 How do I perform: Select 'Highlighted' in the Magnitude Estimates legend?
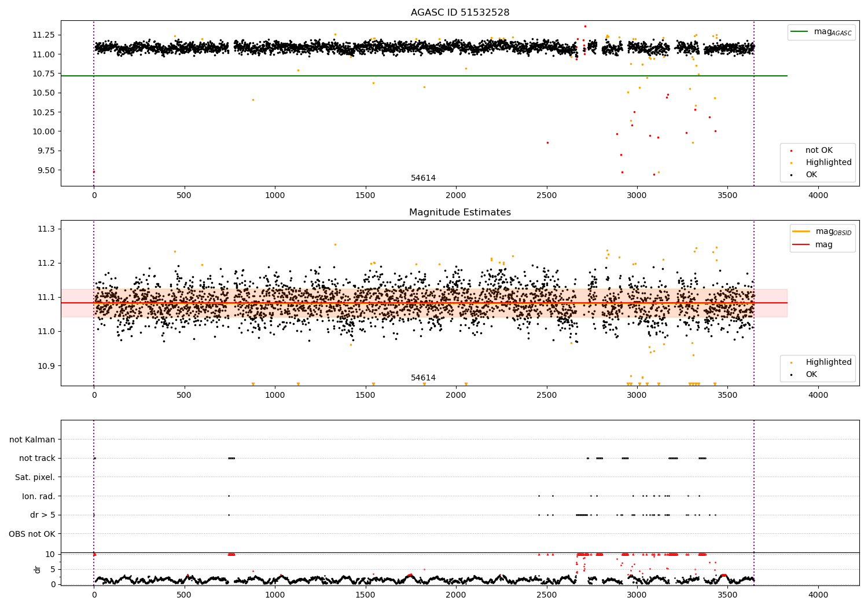[x=829, y=362]
